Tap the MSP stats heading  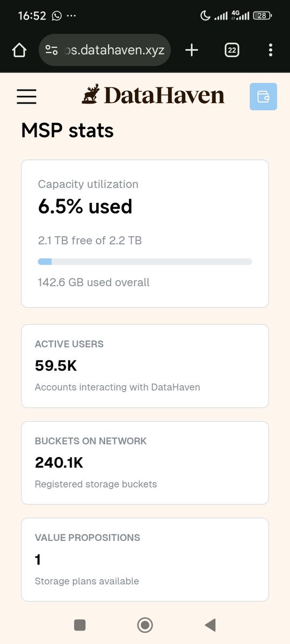[x=67, y=130]
